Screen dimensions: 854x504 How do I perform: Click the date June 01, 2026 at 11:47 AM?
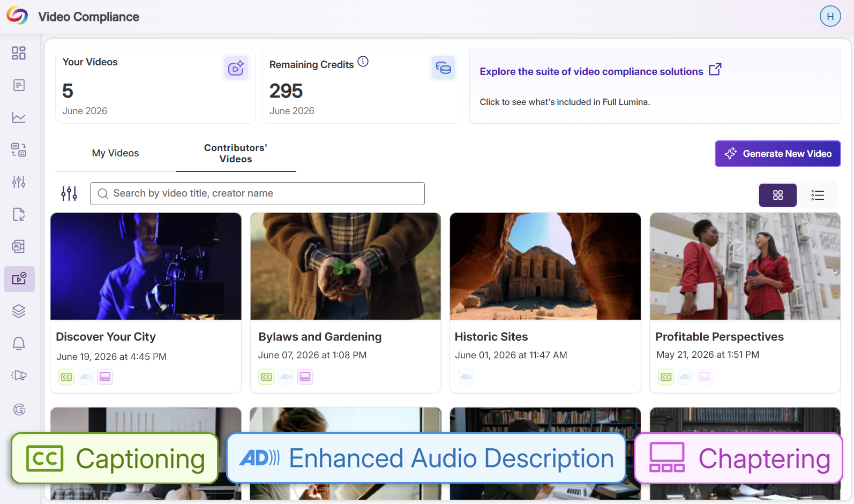[511, 355]
